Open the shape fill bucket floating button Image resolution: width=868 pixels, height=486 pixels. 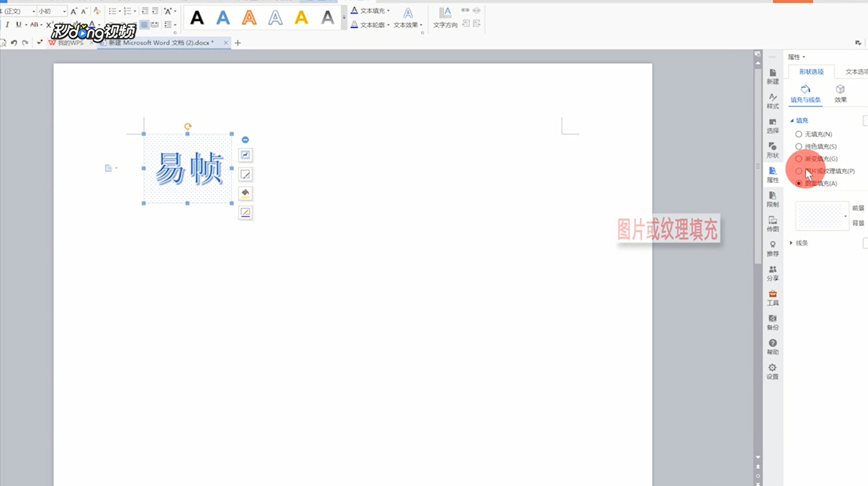pyautogui.click(x=245, y=193)
